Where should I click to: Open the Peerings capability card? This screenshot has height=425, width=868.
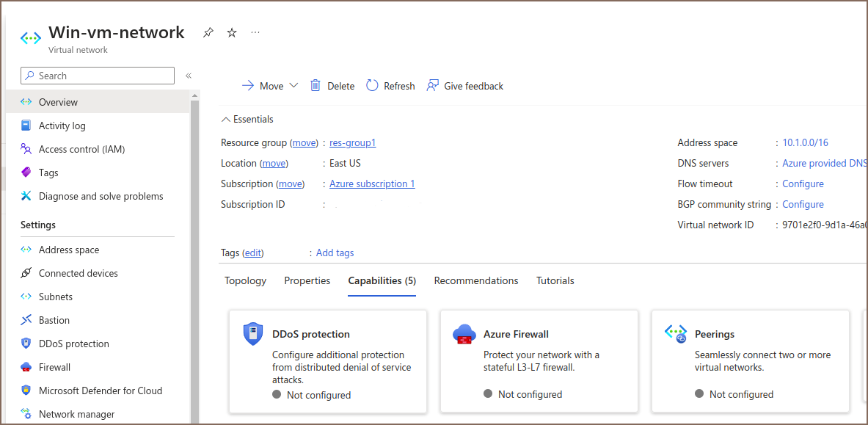[x=750, y=360]
